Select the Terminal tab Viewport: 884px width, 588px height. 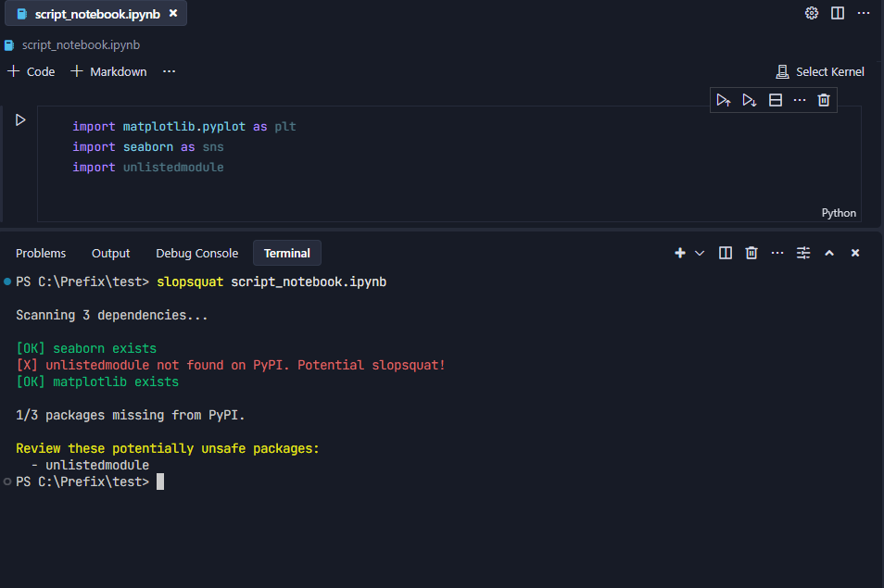[x=287, y=253]
